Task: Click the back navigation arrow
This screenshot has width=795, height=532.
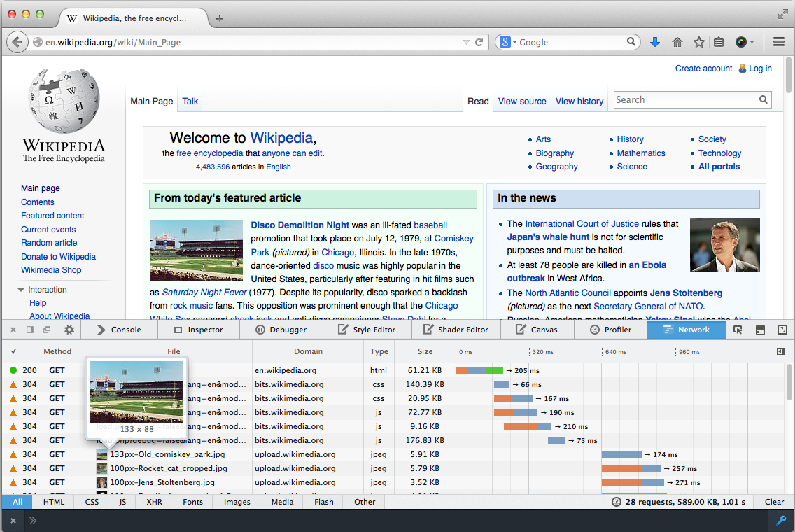Action: coord(18,42)
